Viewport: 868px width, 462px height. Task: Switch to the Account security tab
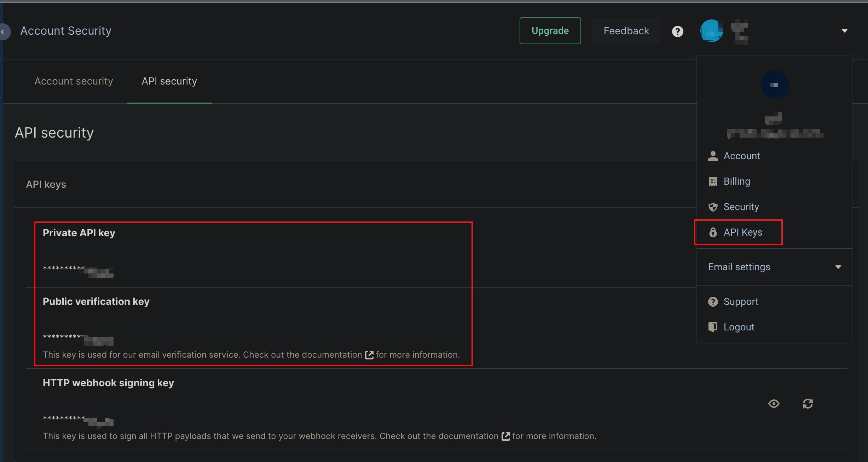coord(74,81)
